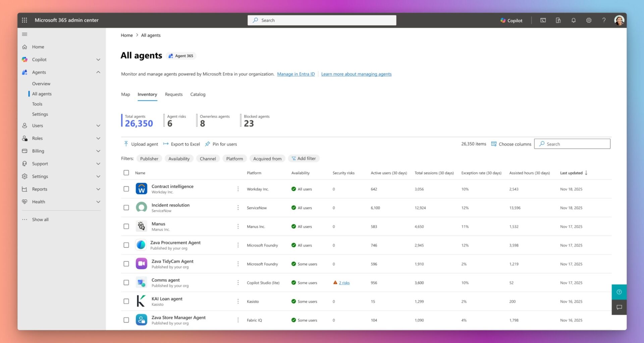Tick the checkbox for Comms agent
The image size is (644, 343).
tap(126, 283)
